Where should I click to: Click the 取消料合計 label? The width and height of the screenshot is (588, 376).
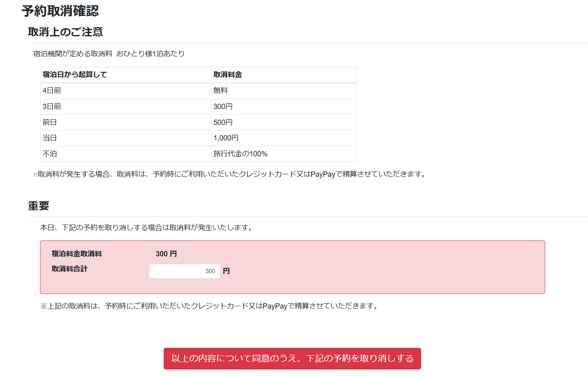click(69, 269)
